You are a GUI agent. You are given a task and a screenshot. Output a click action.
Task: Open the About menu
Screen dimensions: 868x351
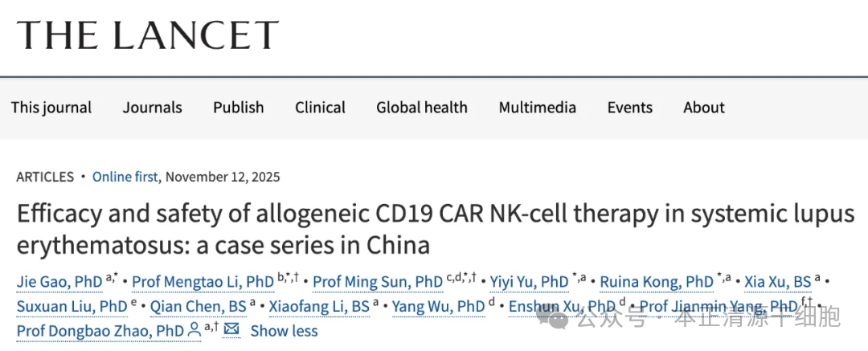[704, 108]
